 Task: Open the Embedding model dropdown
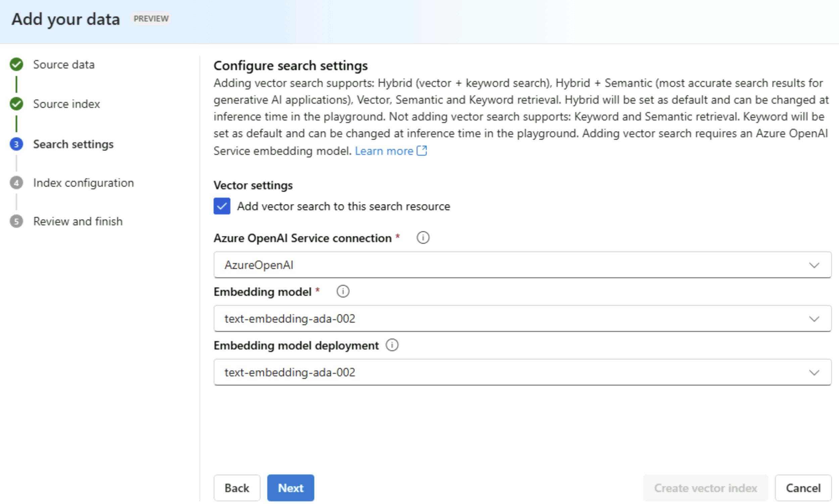tap(523, 318)
